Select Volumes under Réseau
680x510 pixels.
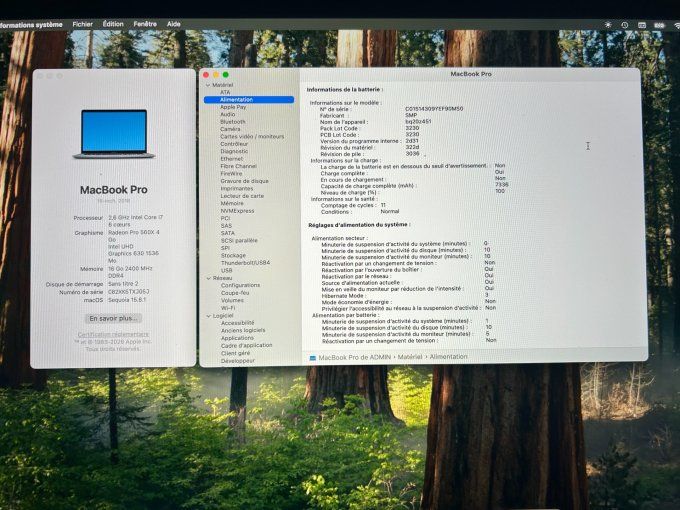[x=232, y=301]
